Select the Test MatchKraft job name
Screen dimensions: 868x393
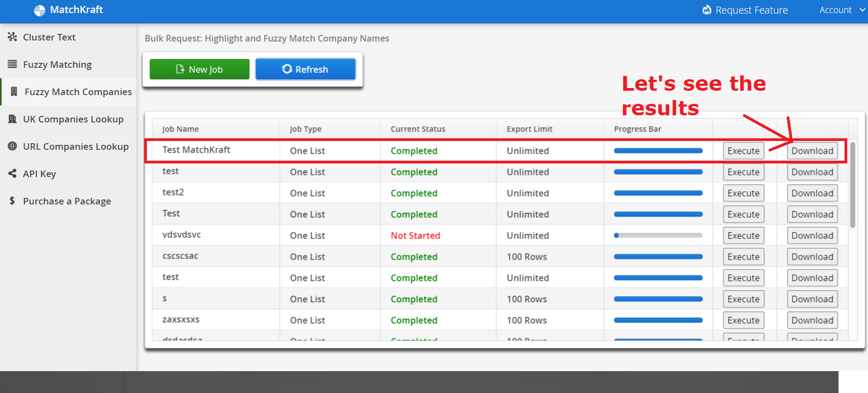click(x=197, y=150)
